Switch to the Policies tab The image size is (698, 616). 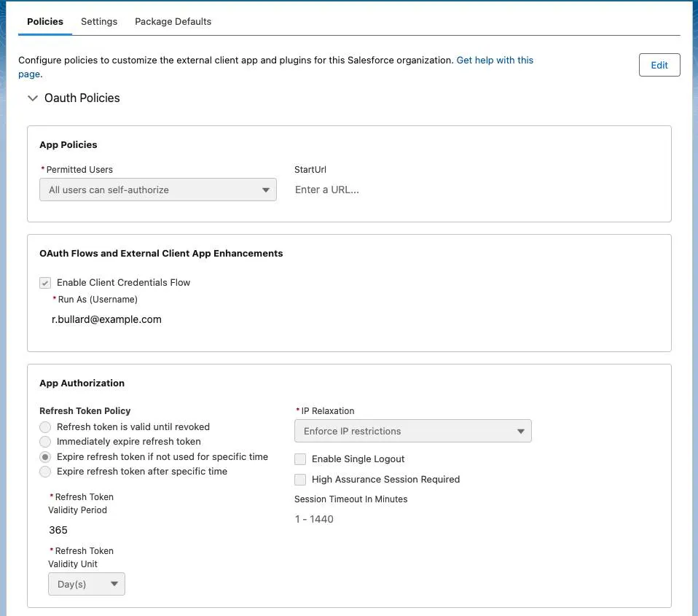pyautogui.click(x=45, y=21)
